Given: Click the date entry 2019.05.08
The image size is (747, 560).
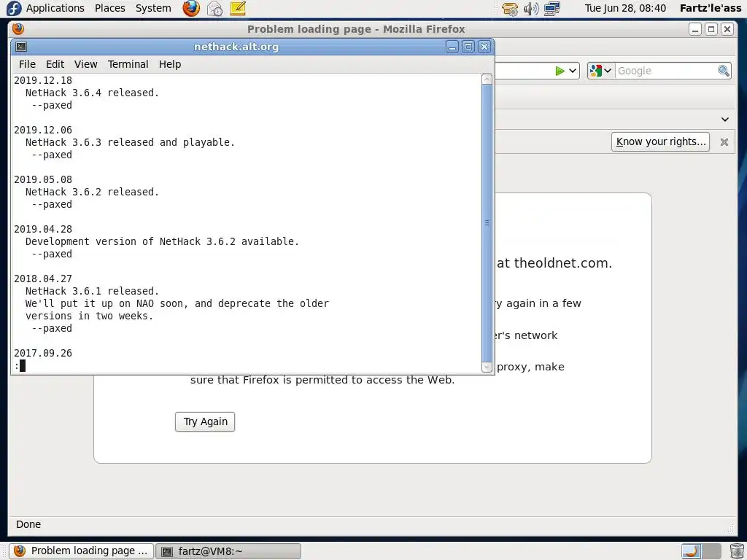Looking at the screenshot, I should [x=43, y=179].
